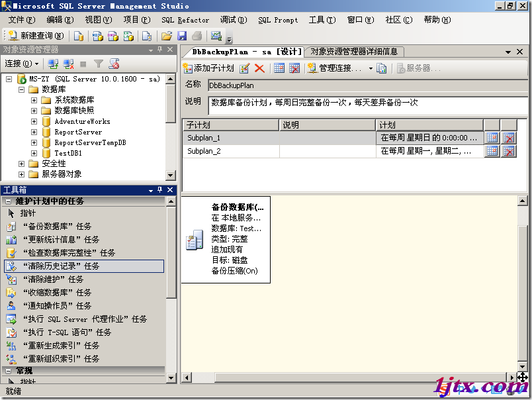
Task: Select the "清除历史记录" task in toolbox
Action: click(84, 266)
